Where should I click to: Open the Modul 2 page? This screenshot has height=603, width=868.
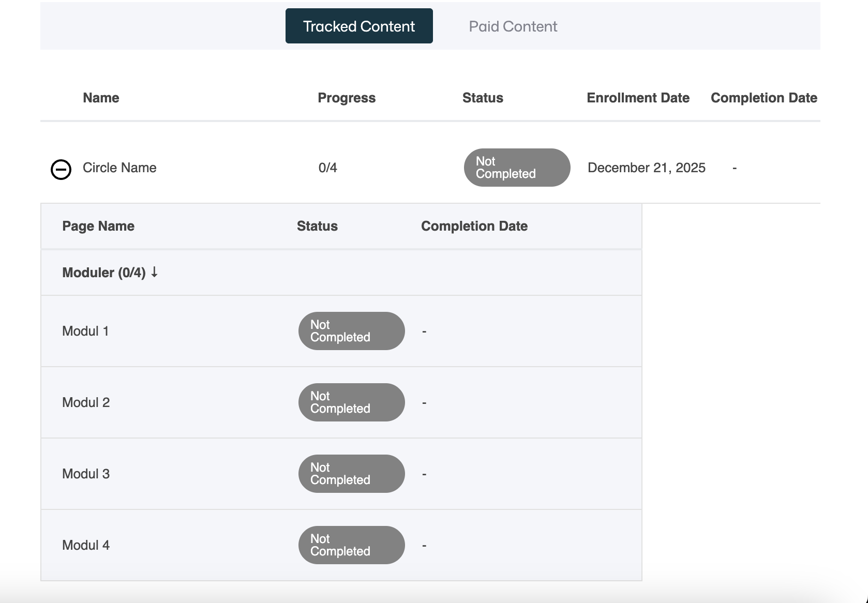pos(86,402)
